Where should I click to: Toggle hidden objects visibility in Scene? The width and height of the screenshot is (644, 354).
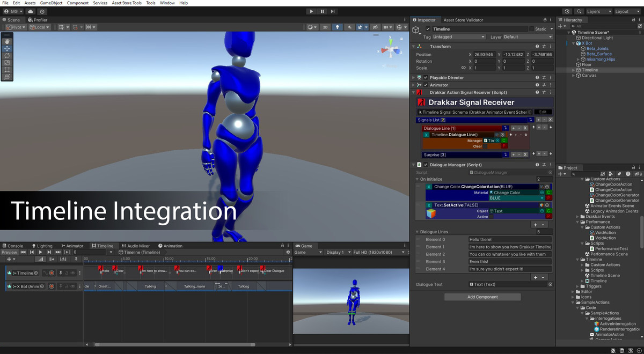376,27
